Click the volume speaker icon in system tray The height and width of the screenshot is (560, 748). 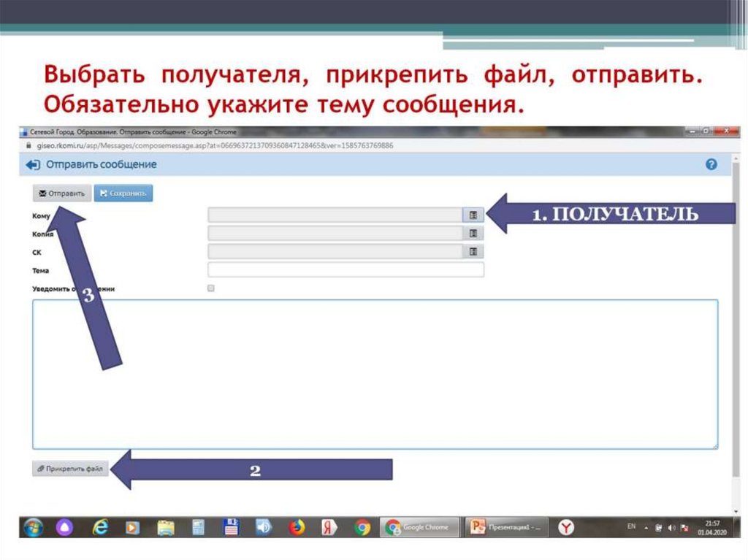tap(671, 526)
